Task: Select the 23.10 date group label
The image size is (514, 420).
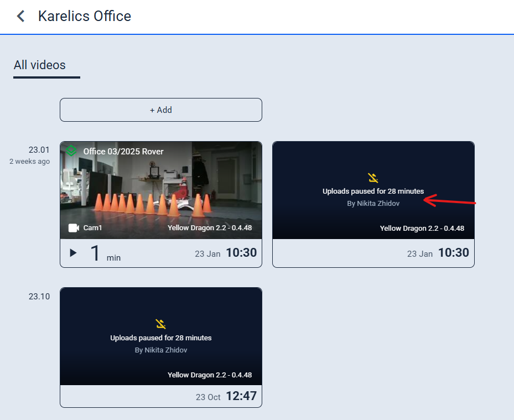Action: click(39, 296)
